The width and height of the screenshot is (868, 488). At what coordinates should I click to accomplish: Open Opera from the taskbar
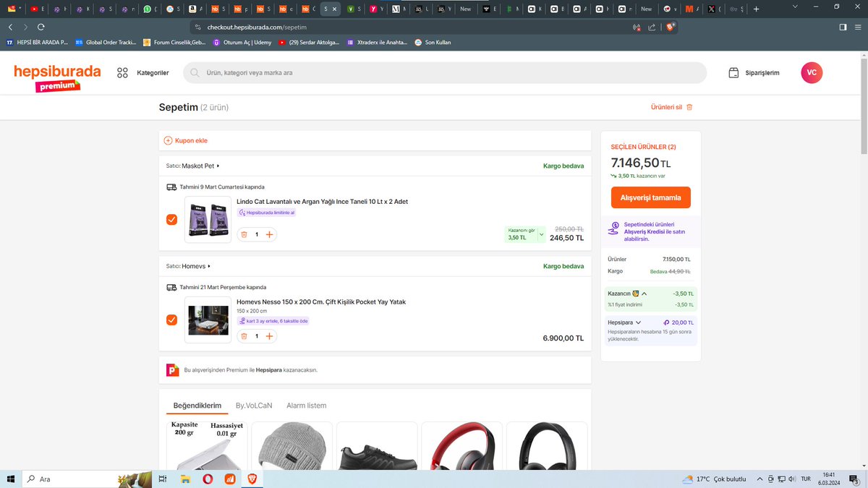(208, 479)
